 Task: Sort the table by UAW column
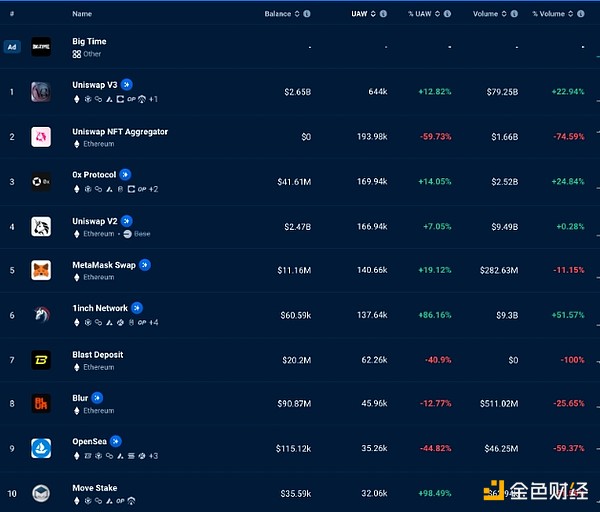point(359,14)
